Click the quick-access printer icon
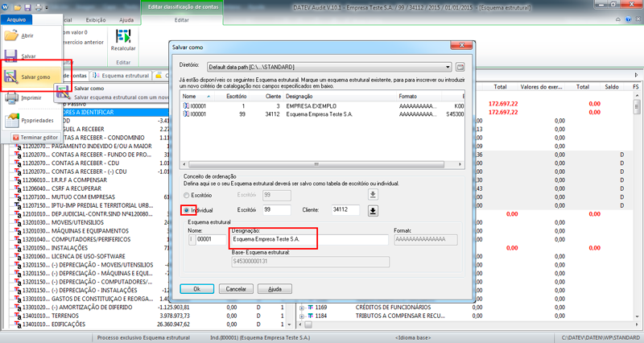The width and height of the screenshot is (644, 343). tap(38, 7)
